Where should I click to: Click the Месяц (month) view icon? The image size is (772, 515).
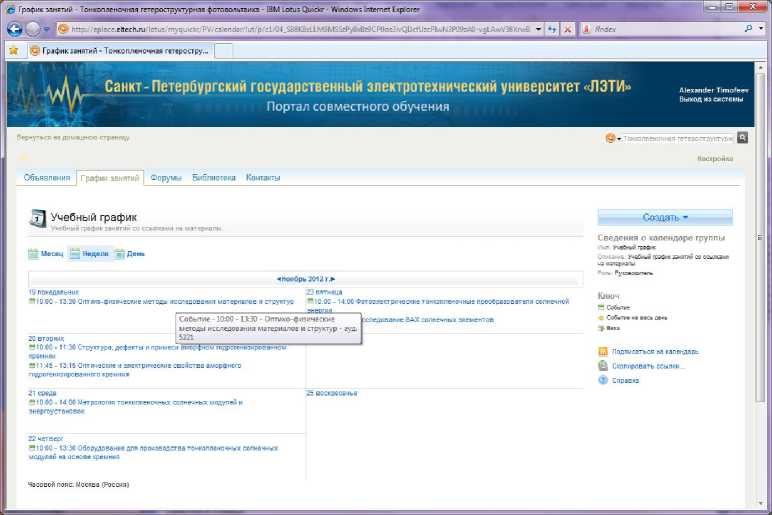point(33,254)
